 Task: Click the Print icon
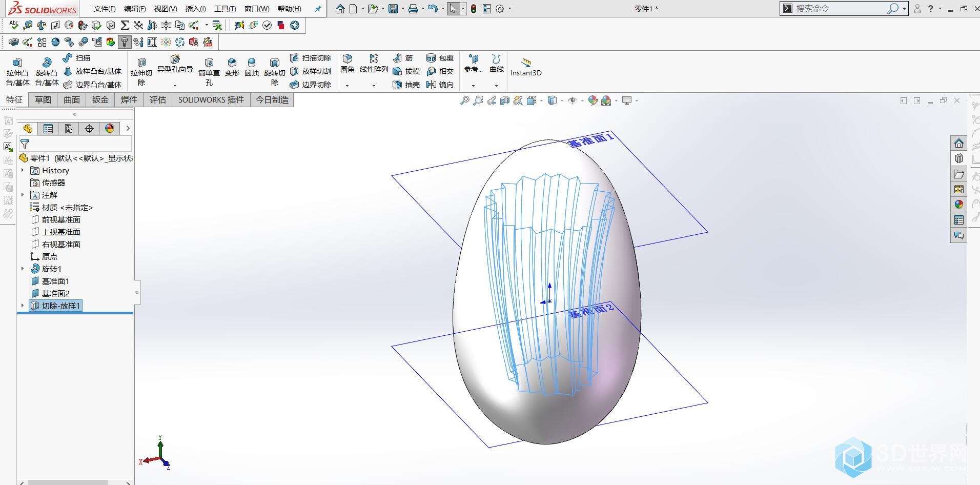pos(413,9)
